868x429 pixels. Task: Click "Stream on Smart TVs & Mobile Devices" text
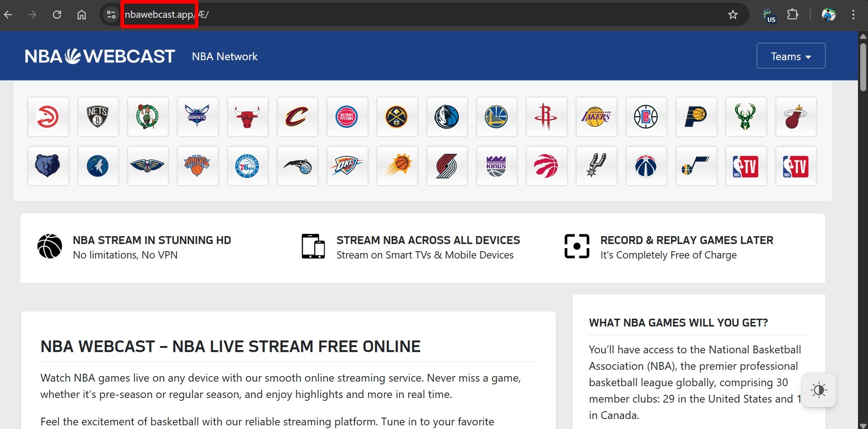click(425, 255)
